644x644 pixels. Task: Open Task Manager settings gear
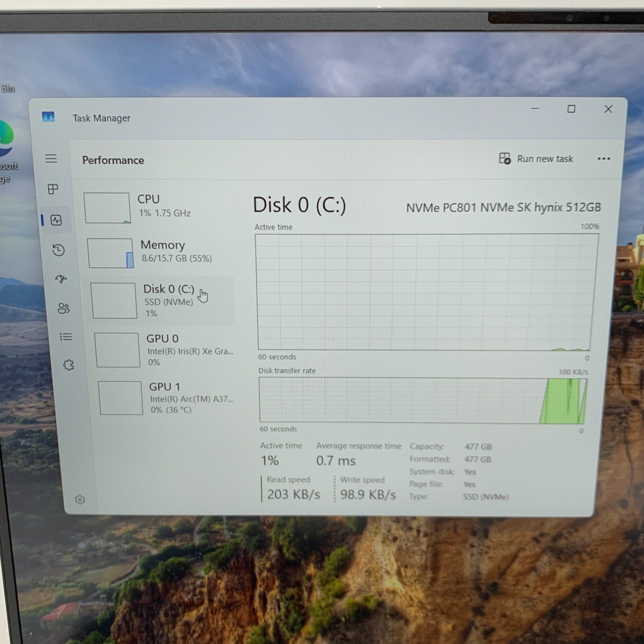[x=80, y=499]
